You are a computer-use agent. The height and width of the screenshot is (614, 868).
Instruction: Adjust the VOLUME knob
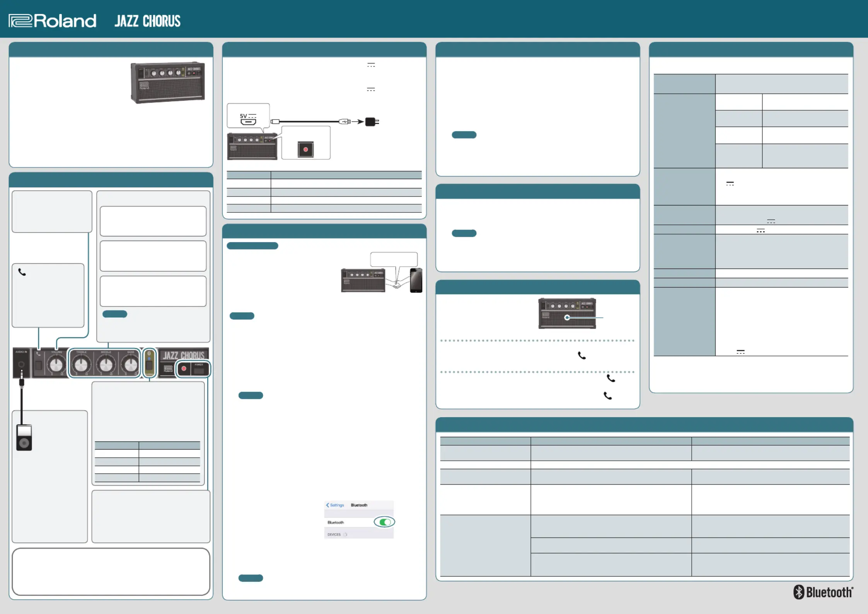(x=56, y=365)
